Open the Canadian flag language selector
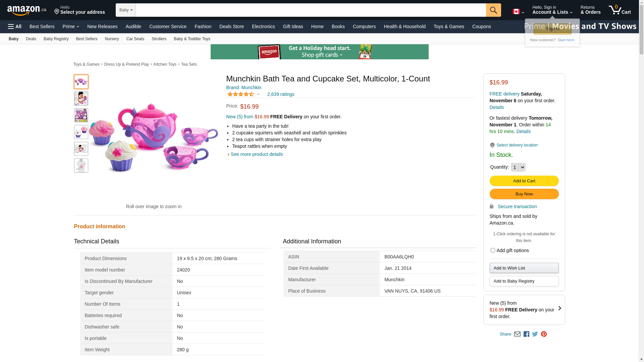The width and height of the screenshot is (644, 362). [518, 12]
